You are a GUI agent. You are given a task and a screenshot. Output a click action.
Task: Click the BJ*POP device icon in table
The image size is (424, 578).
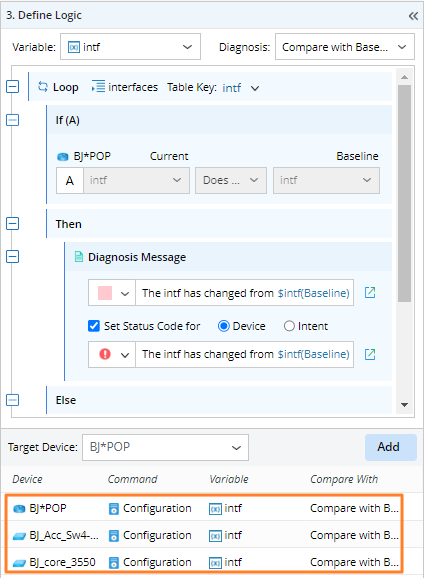point(19,509)
